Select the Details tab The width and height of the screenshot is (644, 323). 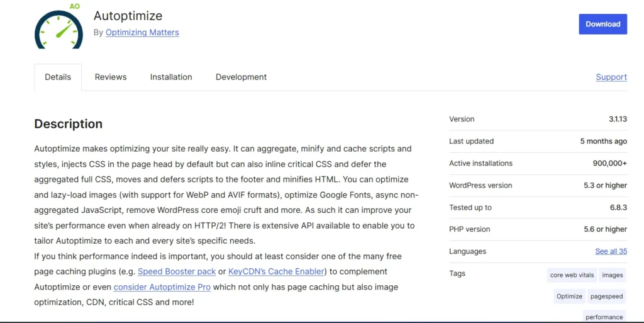58,77
